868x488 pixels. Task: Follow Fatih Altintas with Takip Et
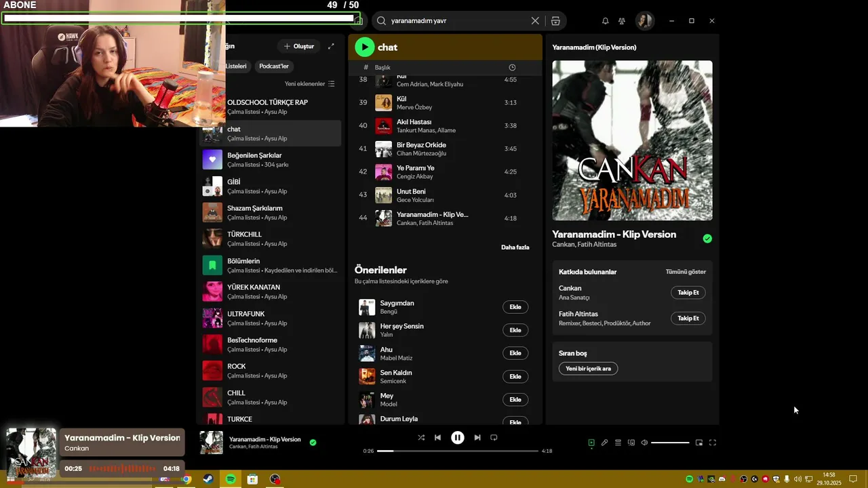point(688,318)
